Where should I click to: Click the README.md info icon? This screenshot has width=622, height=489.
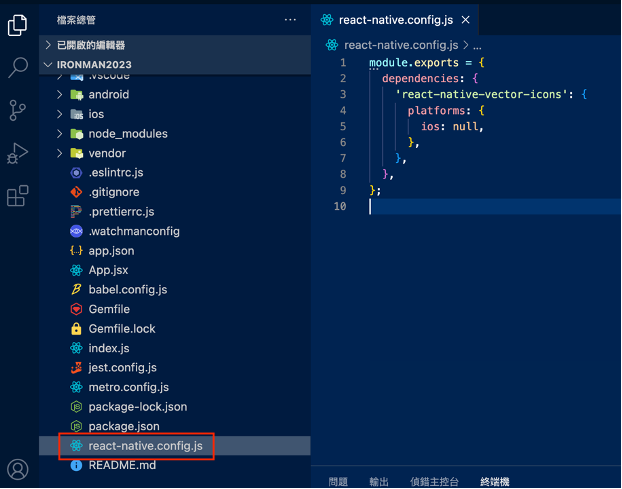tap(76, 465)
